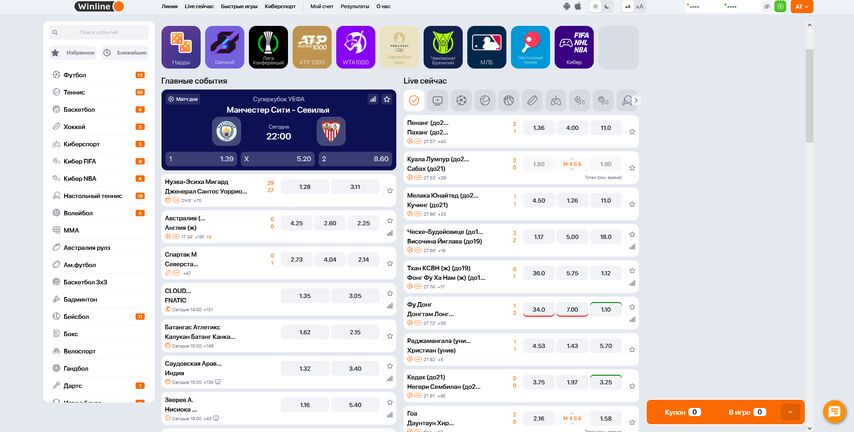Expand the coupon panel with arrow
The image size is (854, 432).
(x=790, y=412)
